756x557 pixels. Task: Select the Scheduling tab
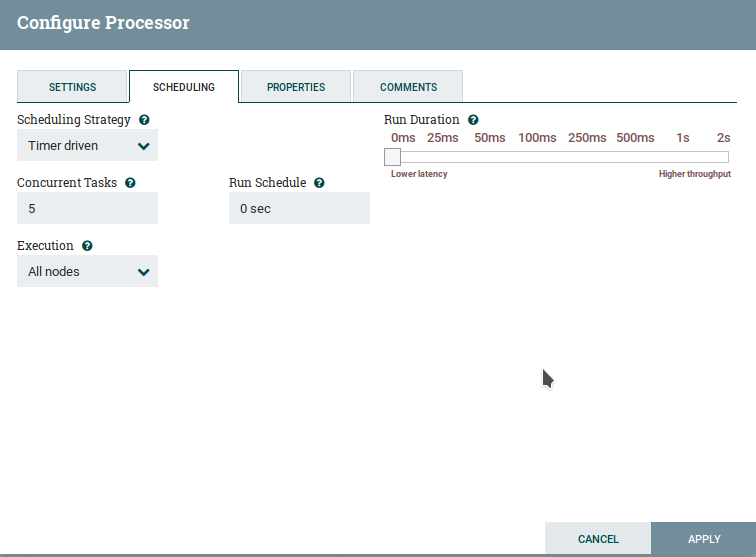[x=184, y=87]
